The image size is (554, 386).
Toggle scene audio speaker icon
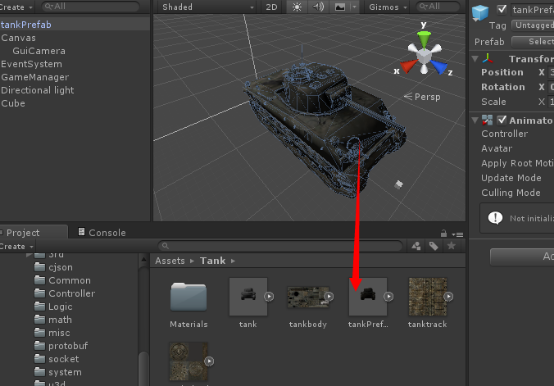point(318,7)
